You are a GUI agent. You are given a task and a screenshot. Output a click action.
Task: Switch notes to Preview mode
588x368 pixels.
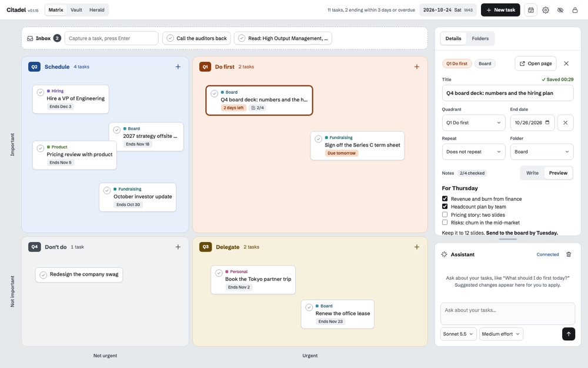(x=558, y=173)
